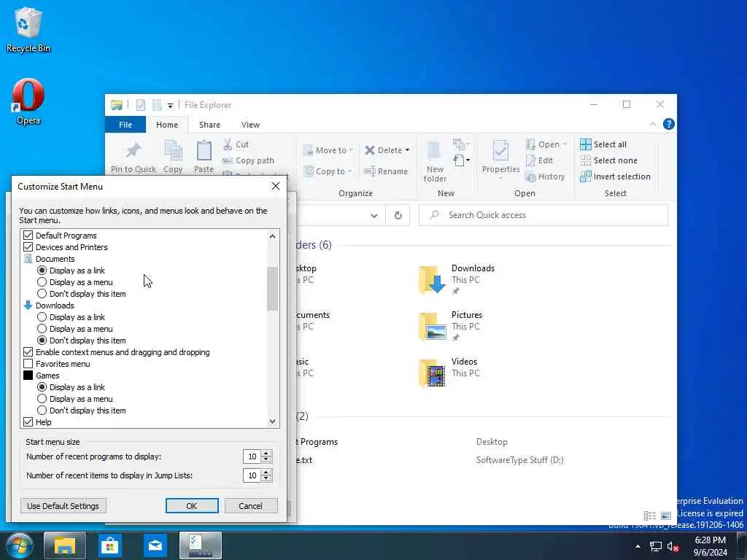The width and height of the screenshot is (747, 560).
Task: Click Use Default Settings button
Action: 63,506
